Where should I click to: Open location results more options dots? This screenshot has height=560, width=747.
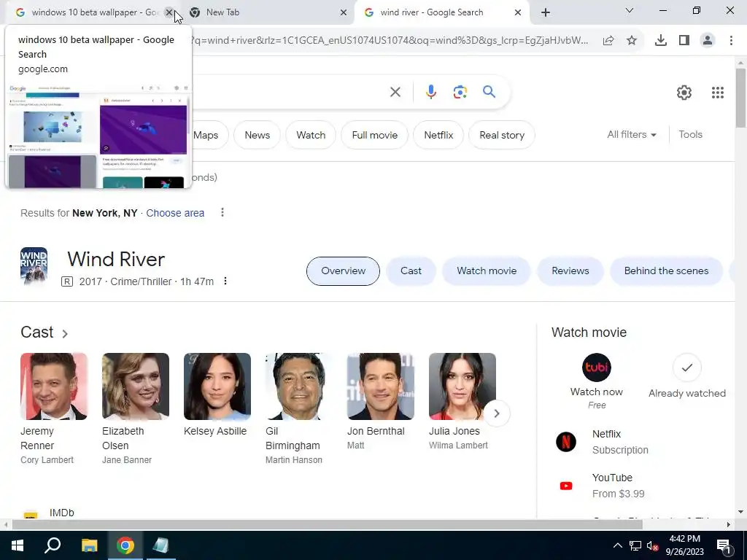tap(222, 212)
